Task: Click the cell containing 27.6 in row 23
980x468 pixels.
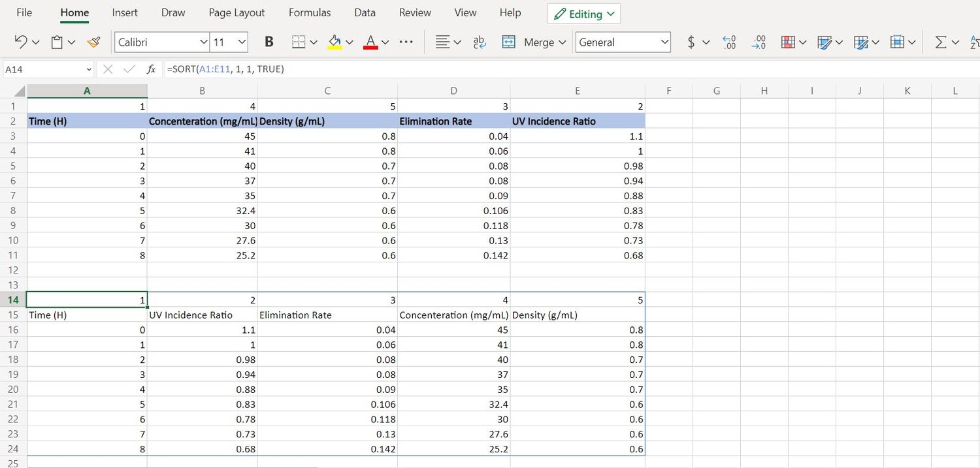Action: coord(454,434)
